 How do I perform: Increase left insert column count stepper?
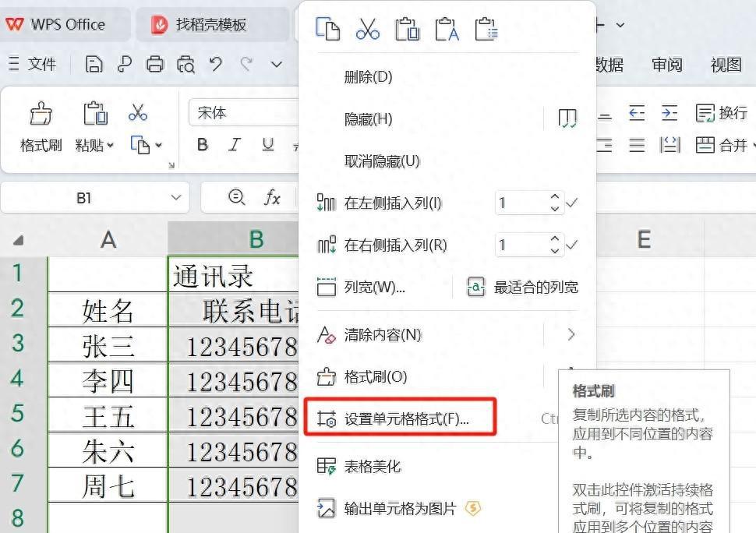pos(555,197)
